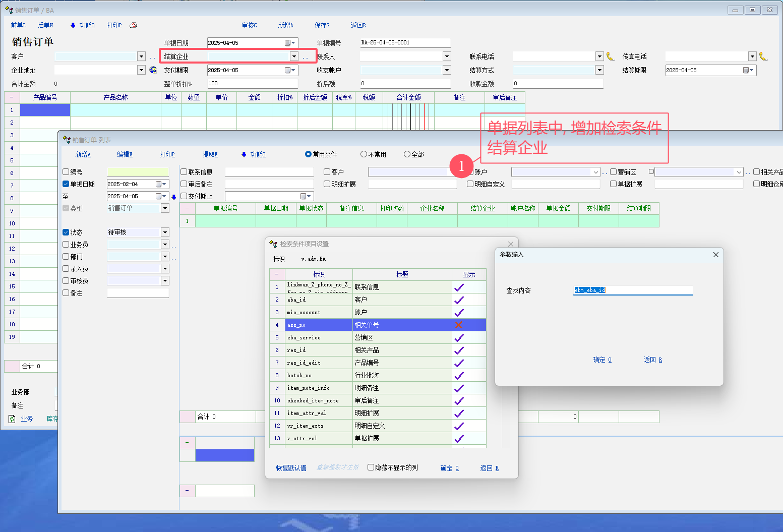Open the 状态 dropdown showing 待审核

pos(165,232)
